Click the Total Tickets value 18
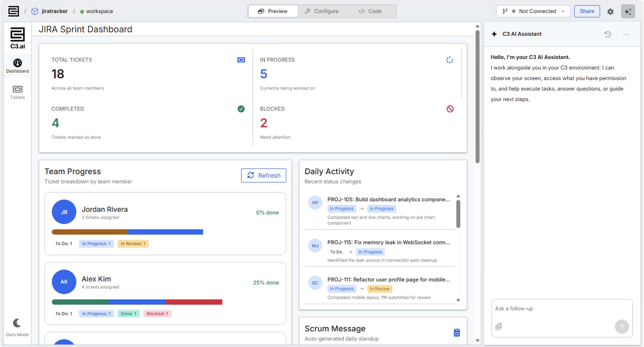Viewport: 644px width, 347px height. pyautogui.click(x=58, y=74)
